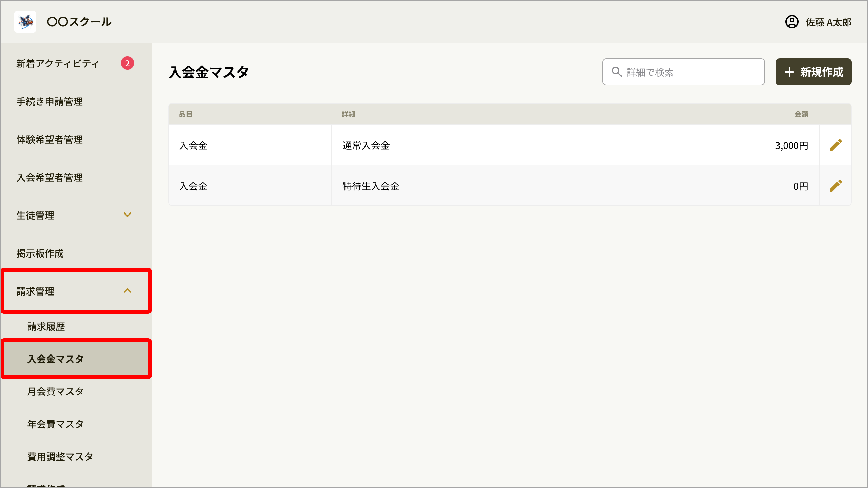Image resolution: width=868 pixels, height=488 pixels.
Task: Click the school logo icon
Action: coord(25,22)
